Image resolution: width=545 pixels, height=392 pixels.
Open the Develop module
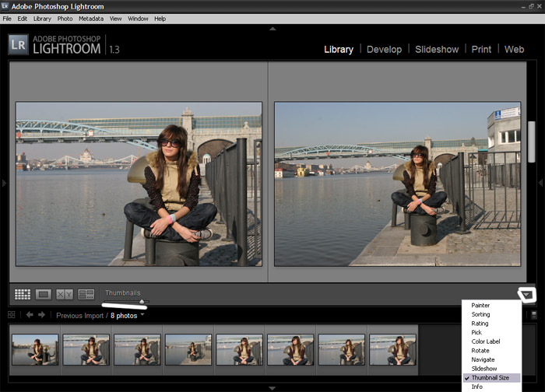coord(384,49)
